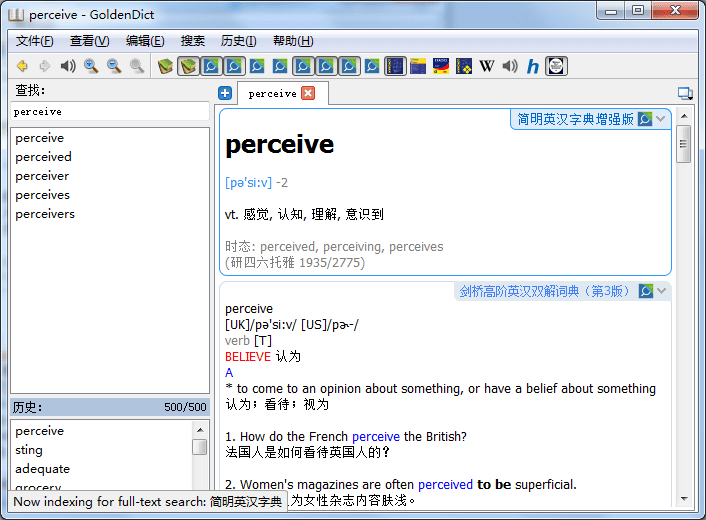Viewport: 706px width, 520px height.
Task: Click the article scrollbar up arrow
Action: pyautogui.click(x=684, y=116)
